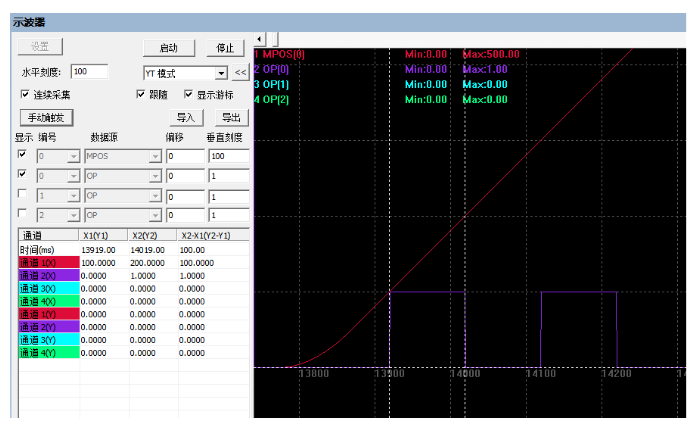Toggle the 连续采集 continuous acquisition checkbox
The image size is (697, 428).
[x=25, y=94]
